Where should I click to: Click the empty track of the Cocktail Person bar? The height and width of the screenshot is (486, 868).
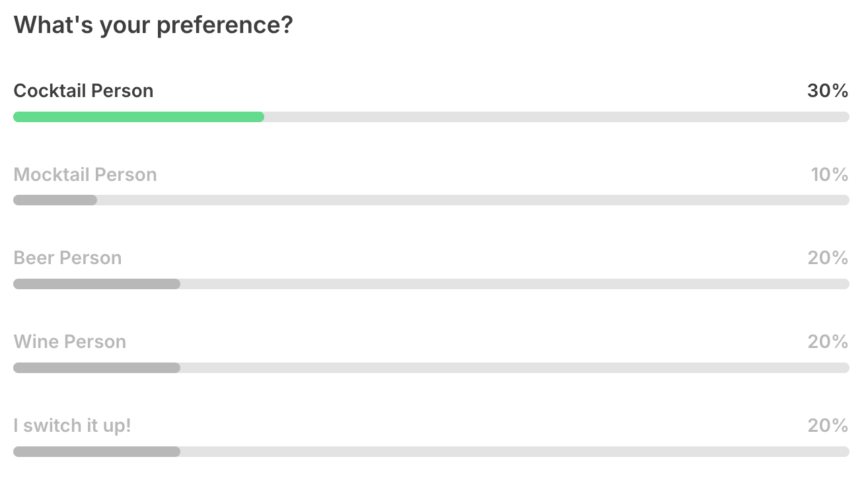click(x=557, y=117)
